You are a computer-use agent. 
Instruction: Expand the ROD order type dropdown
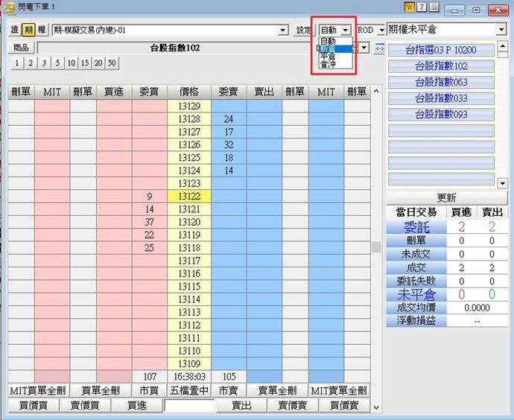point(381,30)
